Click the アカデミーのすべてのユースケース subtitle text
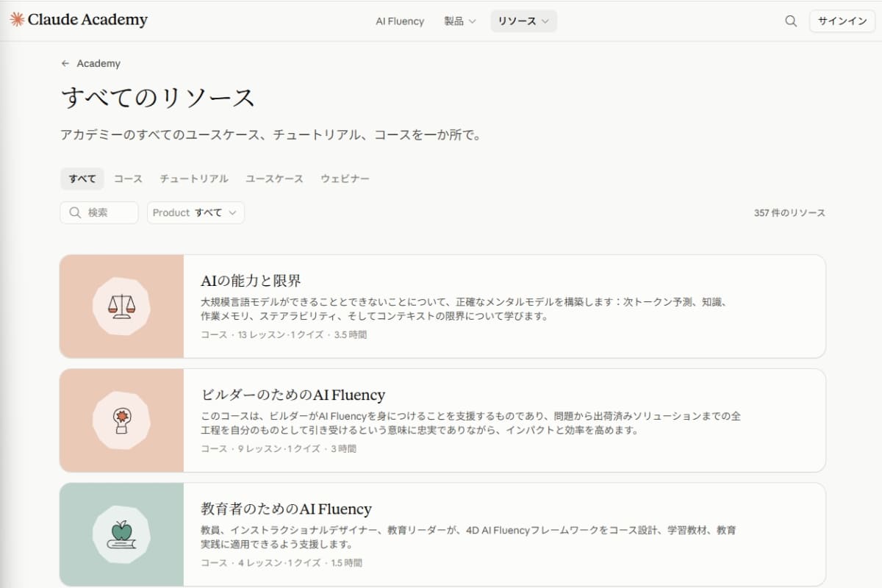 pos(270,136)
